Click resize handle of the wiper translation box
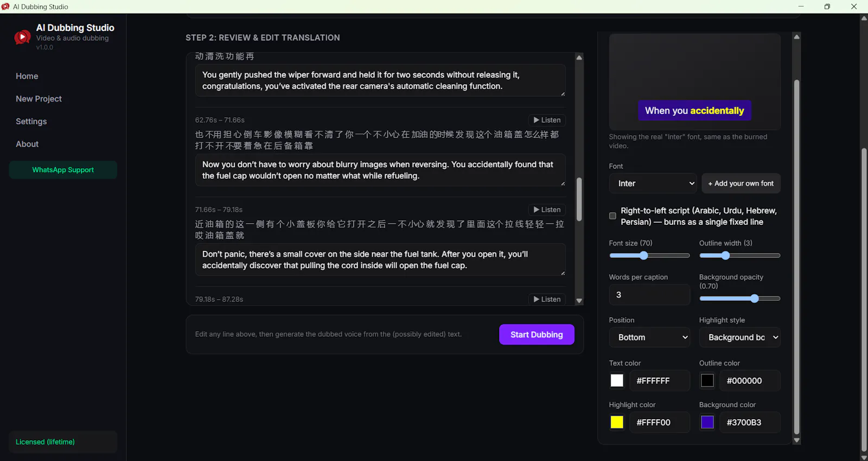 (563, 94)
